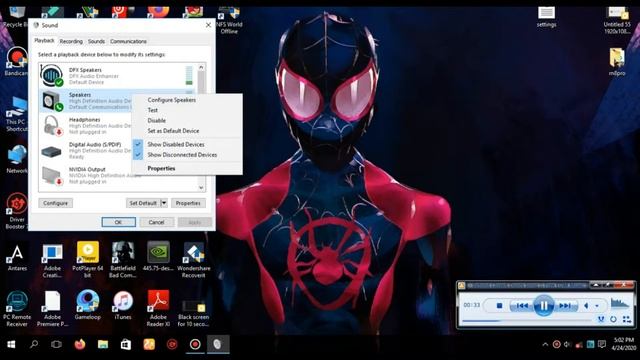Launch Firefox from the taskbar
The height and width of the screenshot is (360, 640).
[x=80, y=344]
